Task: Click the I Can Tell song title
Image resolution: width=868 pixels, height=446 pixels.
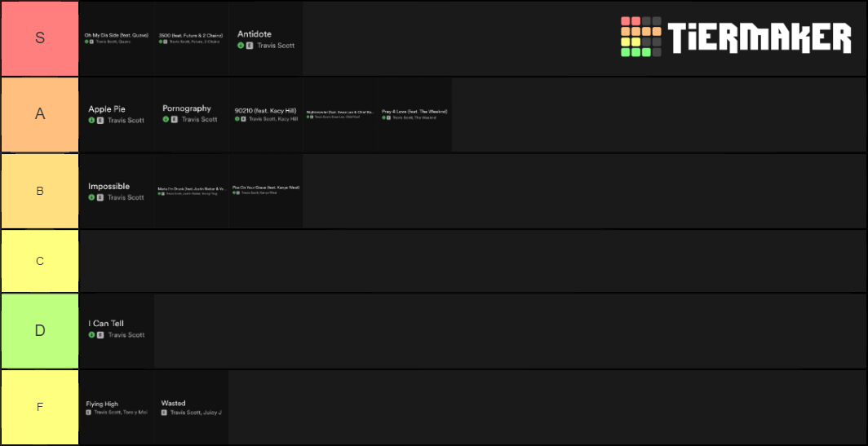Action: 106,323
